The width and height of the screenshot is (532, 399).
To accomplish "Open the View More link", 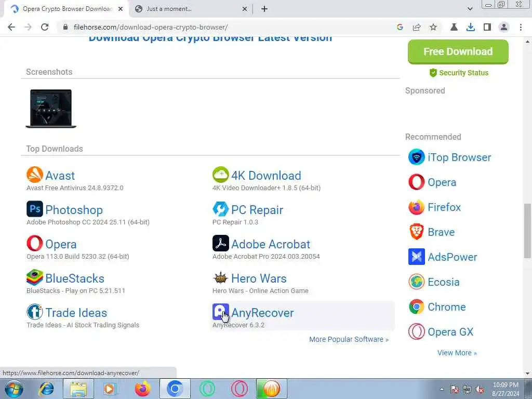I will [457, 353].
